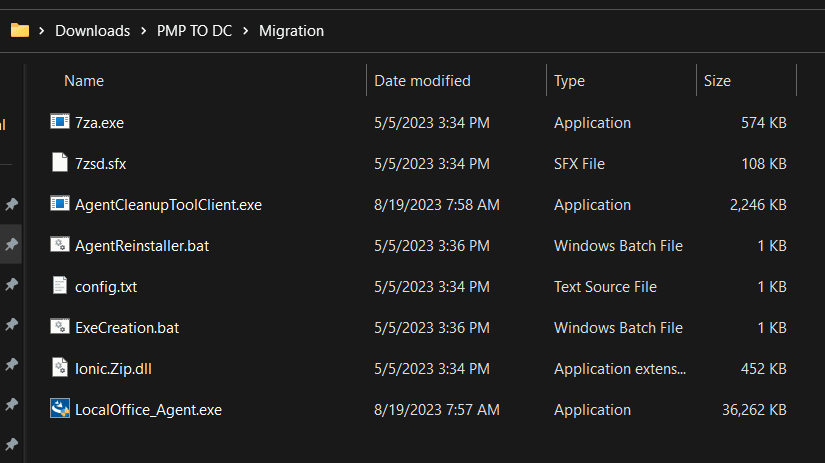Expand the chevron after Downloads breadcrumb
The height and width of the screenshot is (463, 825).
click(x=143, y=31)
